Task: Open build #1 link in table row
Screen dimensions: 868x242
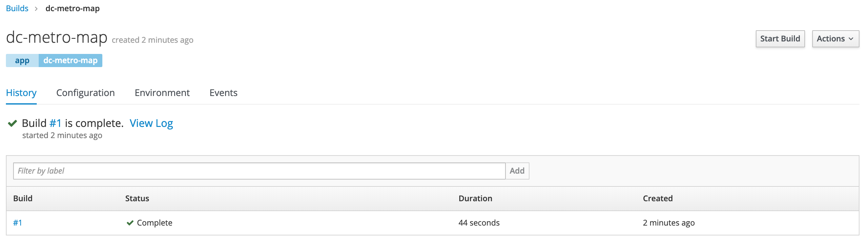Action: pyautogui.click(x=17, y=223)
